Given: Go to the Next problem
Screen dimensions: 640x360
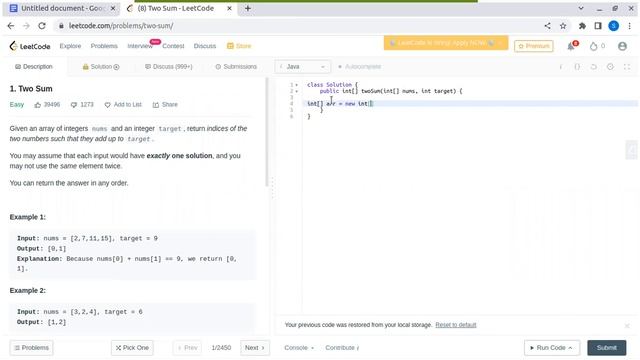Looking at the screenshot, I should [255, 348].
